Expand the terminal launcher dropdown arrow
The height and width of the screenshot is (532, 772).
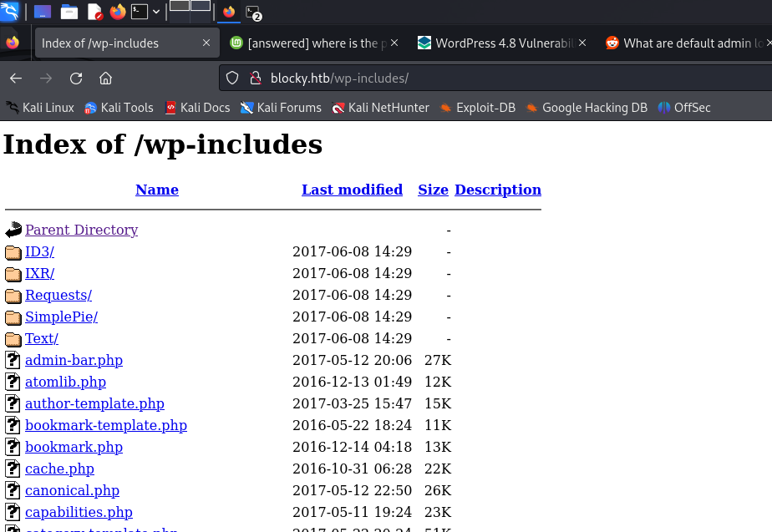click(x=156, y=12)
